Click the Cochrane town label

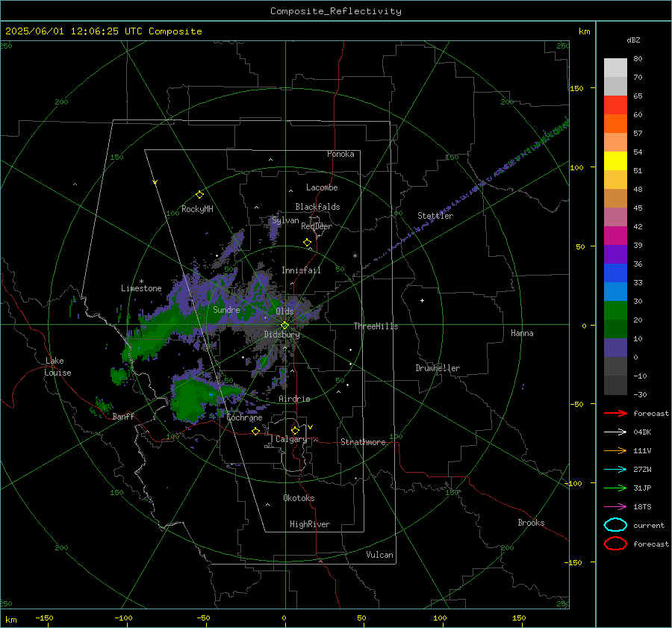[x=244, y=417]
